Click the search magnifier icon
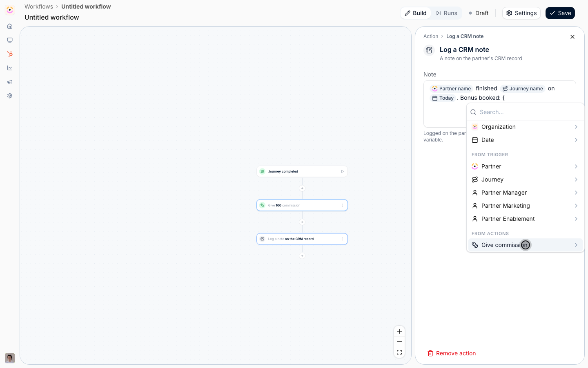 click(x=473, y=112)
